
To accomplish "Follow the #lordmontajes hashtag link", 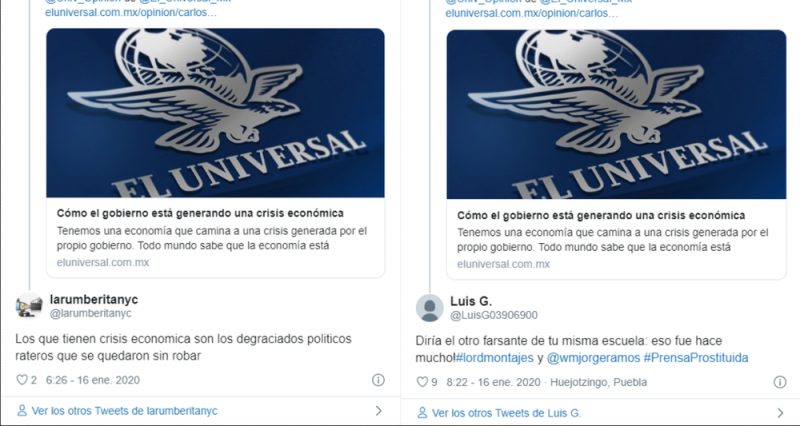I will tap(494, 358).
